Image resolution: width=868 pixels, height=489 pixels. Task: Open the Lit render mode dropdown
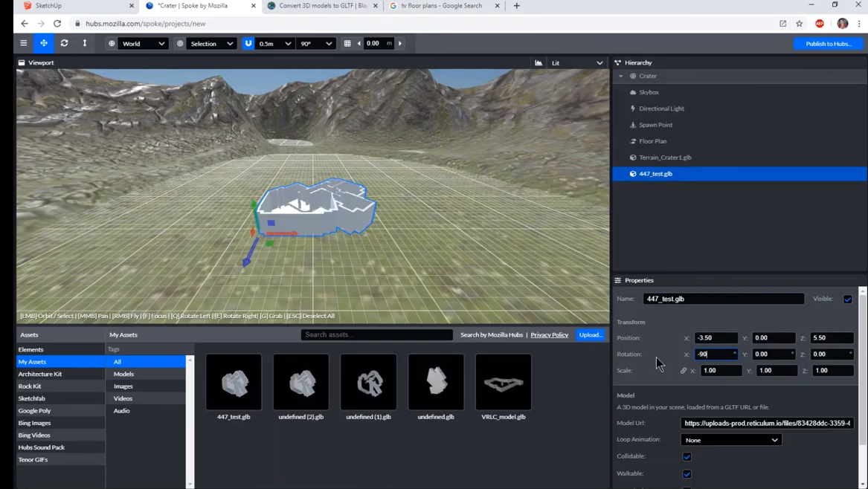point(577,63)
